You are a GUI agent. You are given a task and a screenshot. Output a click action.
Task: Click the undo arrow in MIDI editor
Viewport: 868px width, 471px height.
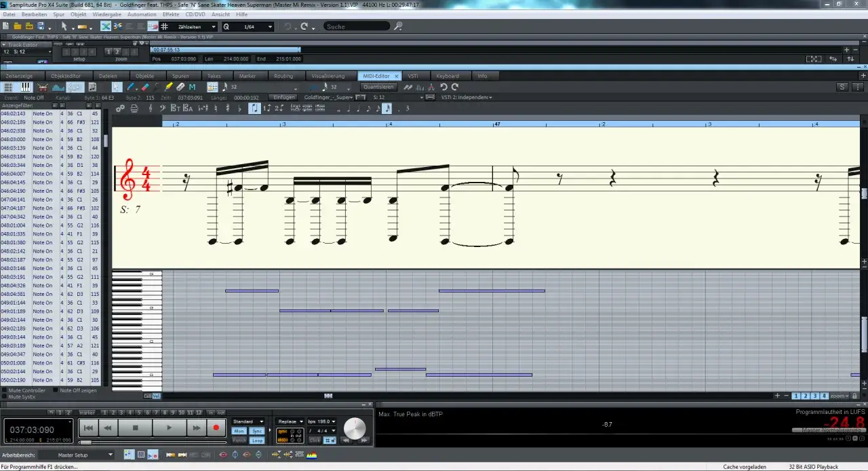(443, 87)
